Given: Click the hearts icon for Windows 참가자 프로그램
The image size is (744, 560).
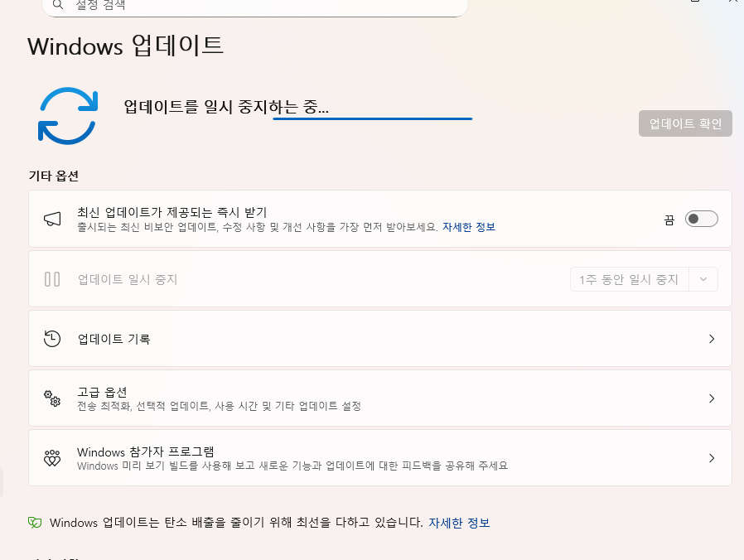Looking at the screenshot, I should [x=52, y=458].
